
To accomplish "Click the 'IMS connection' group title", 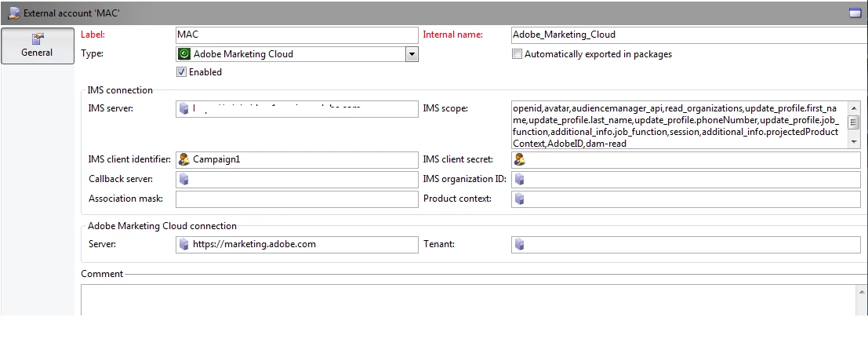I will pos(120,90).
